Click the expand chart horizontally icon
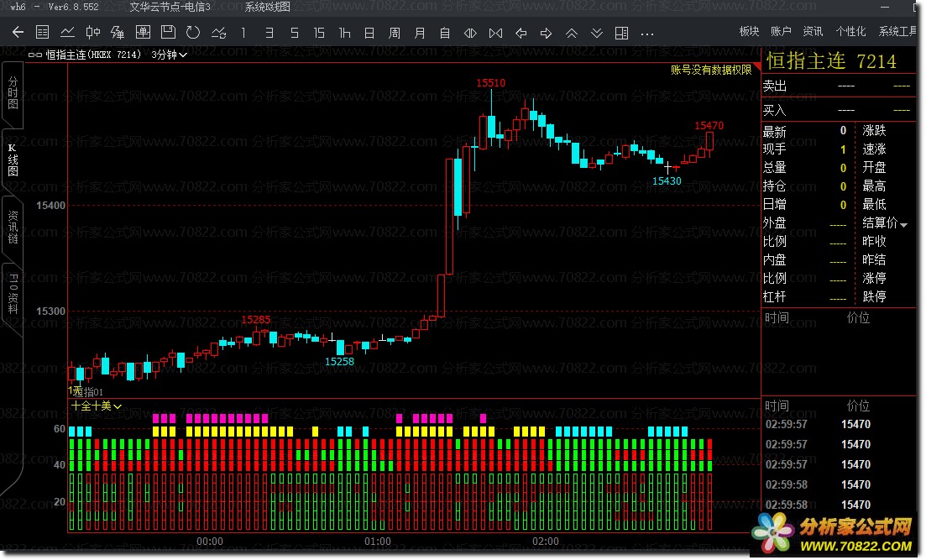The width and height of the screenshot is (926, 560). tap(470, 33)
